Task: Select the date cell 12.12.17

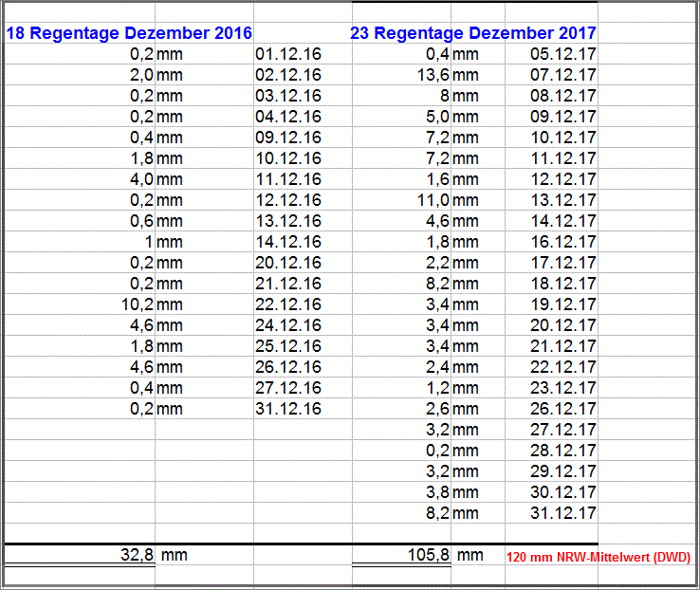Action: pos(563,179)
